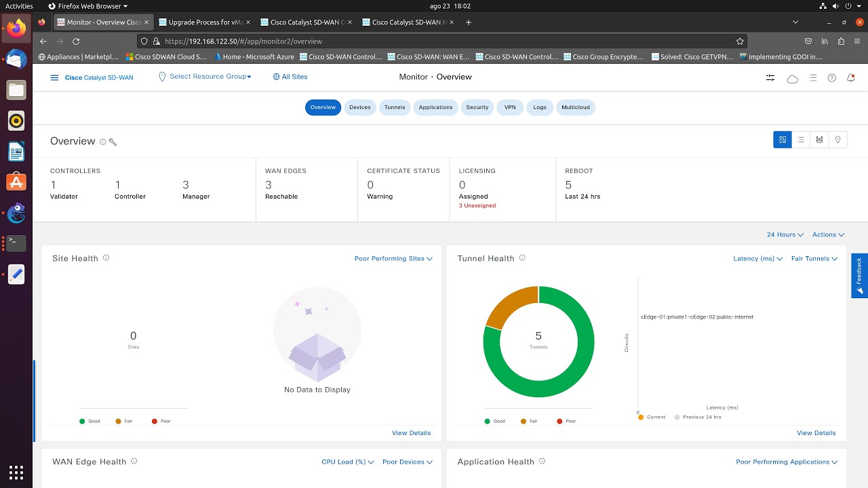Show applications grid in the dock
This screenshot has height=488, width=868.
16,472
